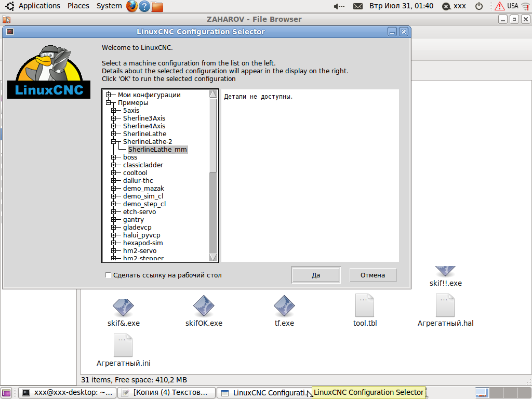The height and width of the screenshot is (399, 532).
Task: Enable 'Сделать ссылку на рабочий стол' checkbox
Action: 108,275
